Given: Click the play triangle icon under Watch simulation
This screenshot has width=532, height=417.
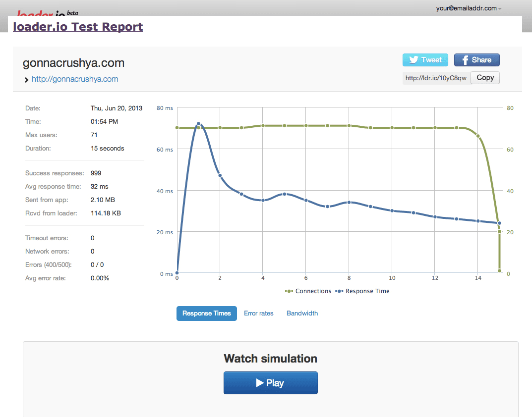Looking at the screenshot, I should pyautogui.click(x=259, y=383).
